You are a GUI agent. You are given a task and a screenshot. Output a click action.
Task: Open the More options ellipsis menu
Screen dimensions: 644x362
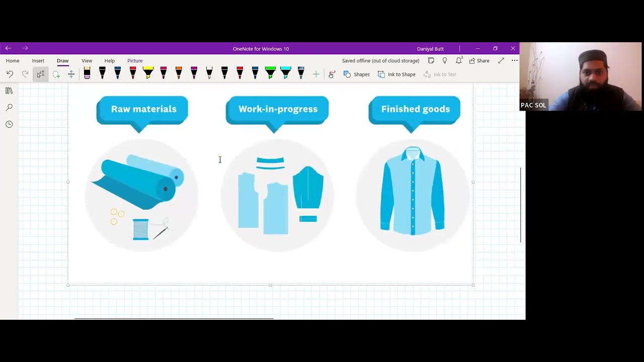[515, 60]
